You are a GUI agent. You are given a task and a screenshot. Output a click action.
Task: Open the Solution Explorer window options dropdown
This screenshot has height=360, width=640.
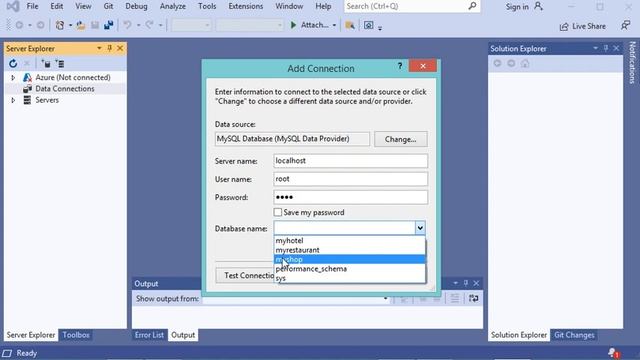[x=596, y=48]
